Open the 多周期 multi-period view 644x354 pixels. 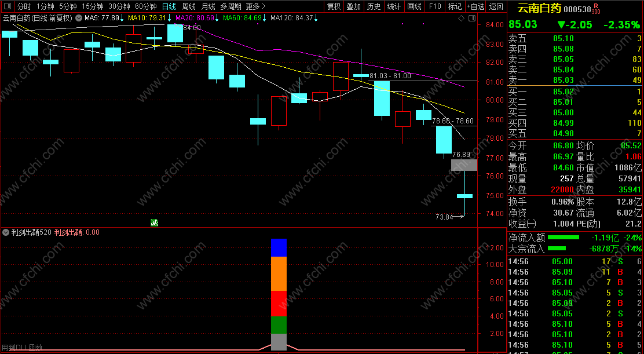coord(230,6)
